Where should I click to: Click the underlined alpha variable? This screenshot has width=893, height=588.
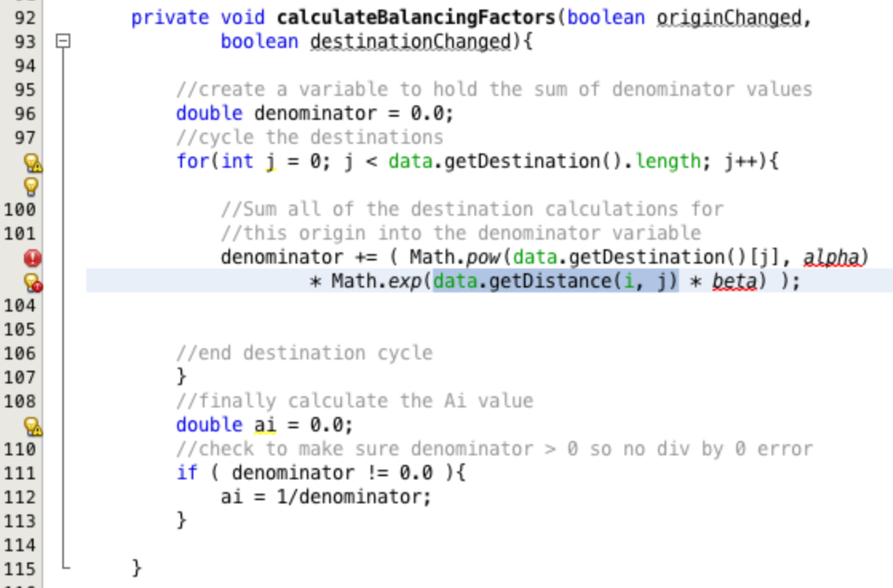[x=831, y=257]
